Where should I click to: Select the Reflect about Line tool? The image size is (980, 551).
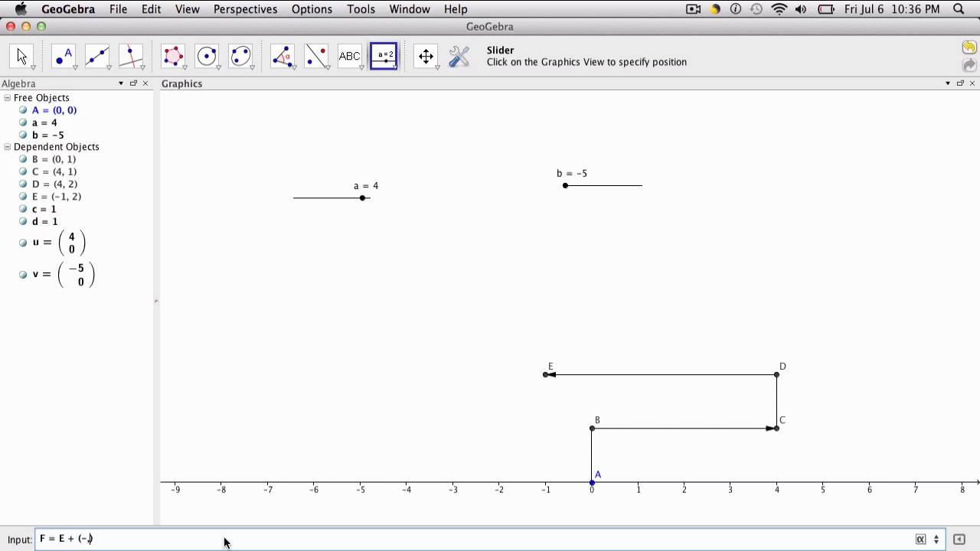click(x=316, y=56)
